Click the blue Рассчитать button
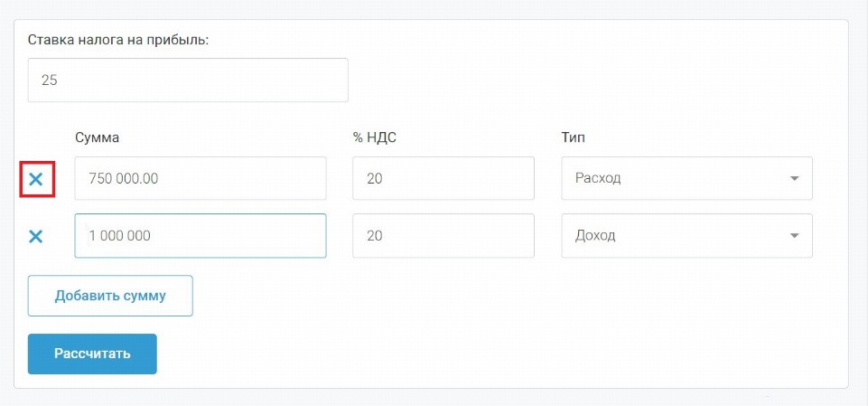 [x=92, y=354]
